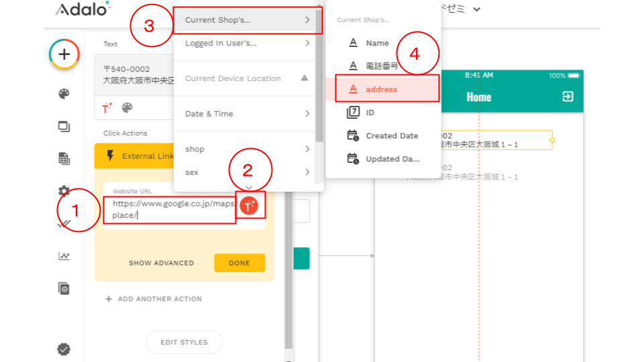Choose ID field from list
This screenshot has width=644, height=362.
(x=383, y=112)
